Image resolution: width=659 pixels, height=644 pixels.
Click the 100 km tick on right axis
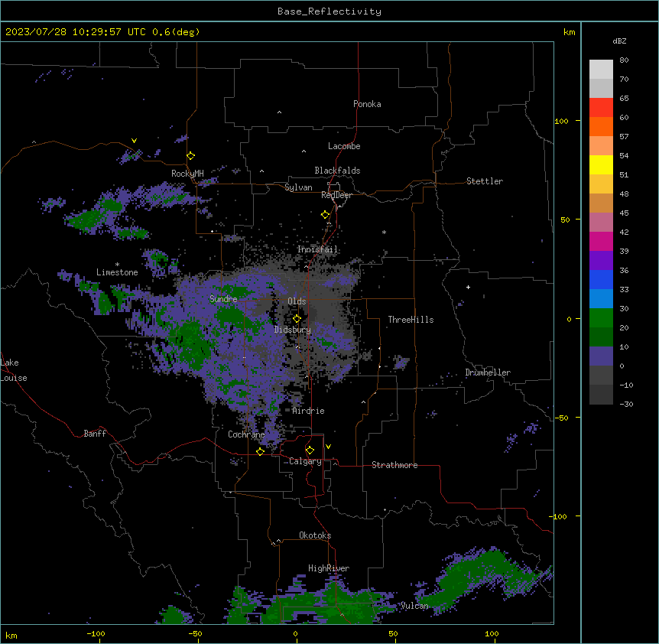point(561,121)
